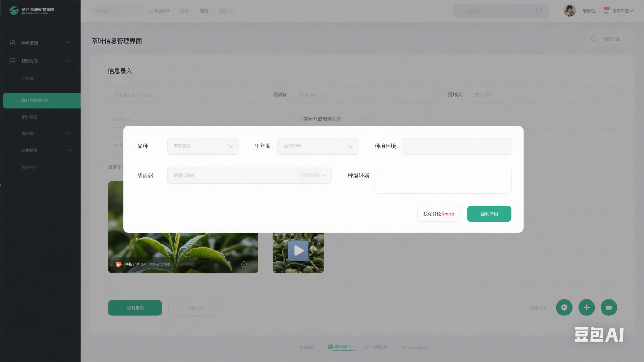The height and width of the screenshot is (362, 644).
Task: Click the round green video camera button
Action: point(609,308)
